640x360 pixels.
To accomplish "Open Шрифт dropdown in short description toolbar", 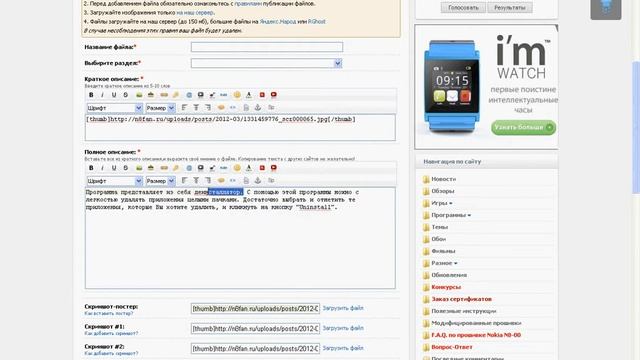I will point(114,108).
